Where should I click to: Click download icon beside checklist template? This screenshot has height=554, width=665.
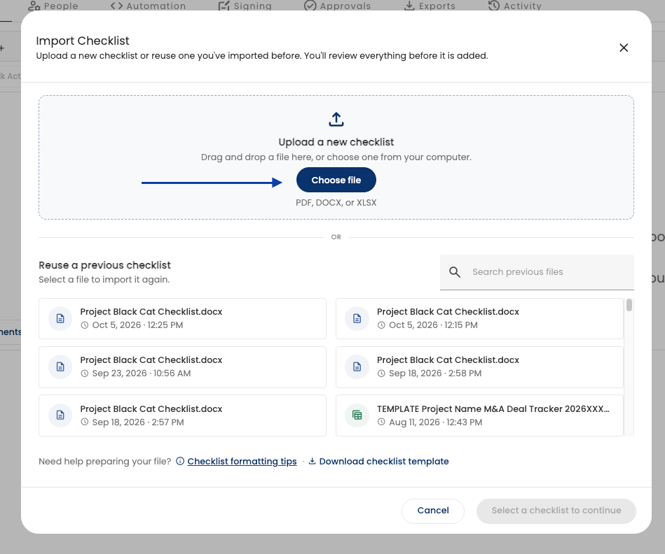[x=312, y=461]
